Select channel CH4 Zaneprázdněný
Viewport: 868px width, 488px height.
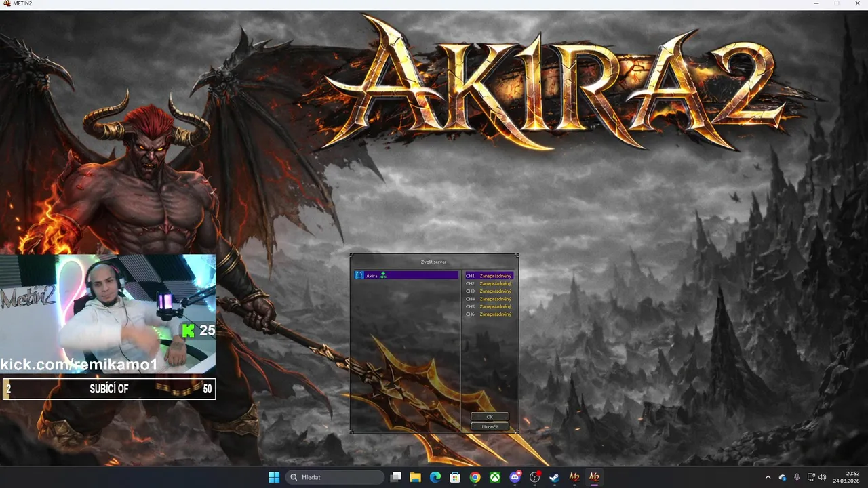pos(489,299)
